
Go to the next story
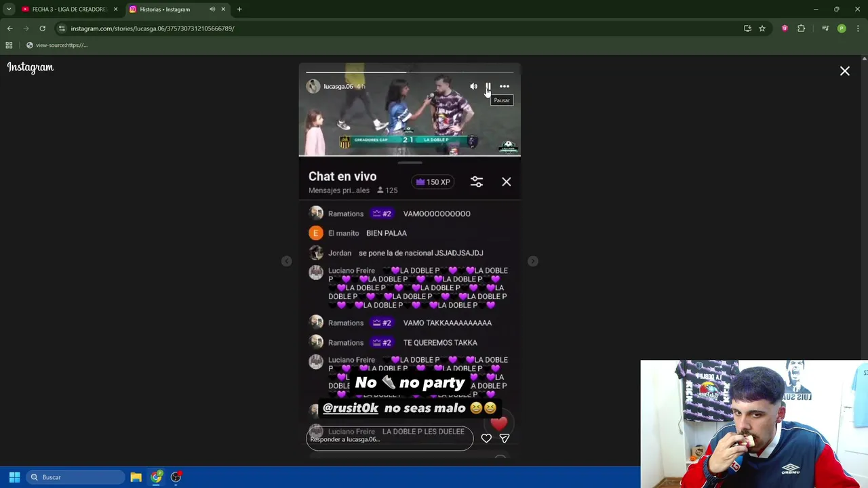tap(533, 261)
